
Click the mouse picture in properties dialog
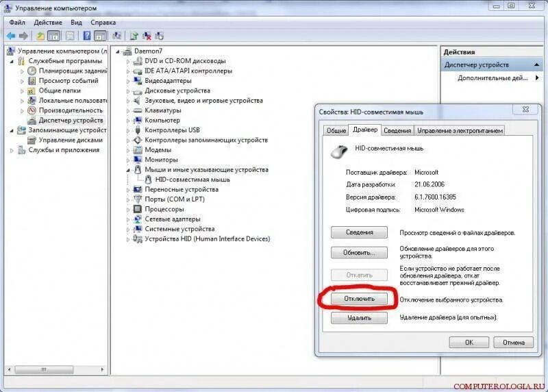[338, 151]
